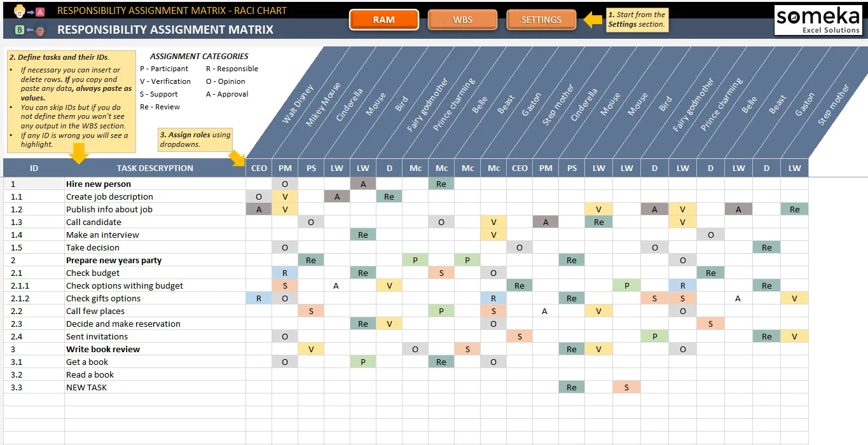Select the 'Hire new person' task cell
Screen dimensions: 868x445
tap(155, 184)
